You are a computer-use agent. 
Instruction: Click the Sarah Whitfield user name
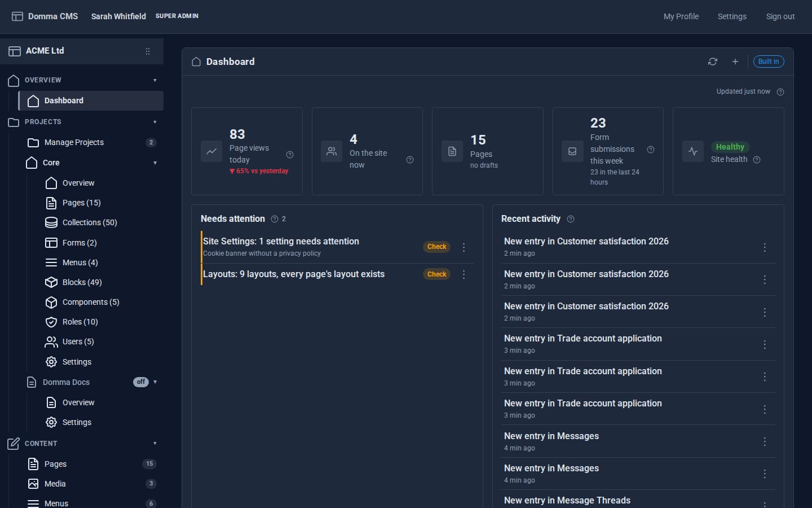(118, 16)
